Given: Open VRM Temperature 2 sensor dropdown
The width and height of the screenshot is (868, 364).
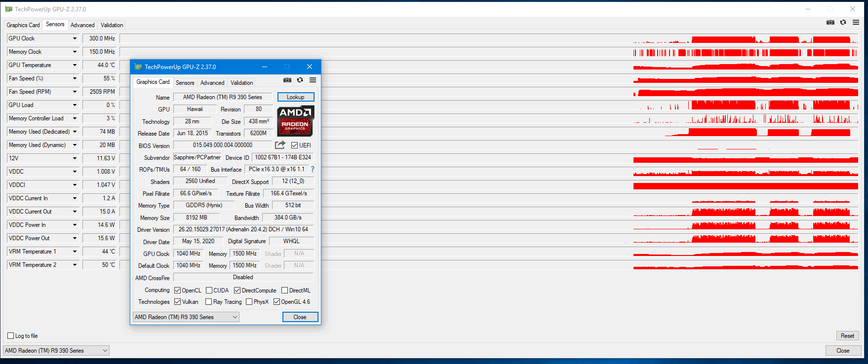Looking at the screenshot, I should (x=75, y=265).
